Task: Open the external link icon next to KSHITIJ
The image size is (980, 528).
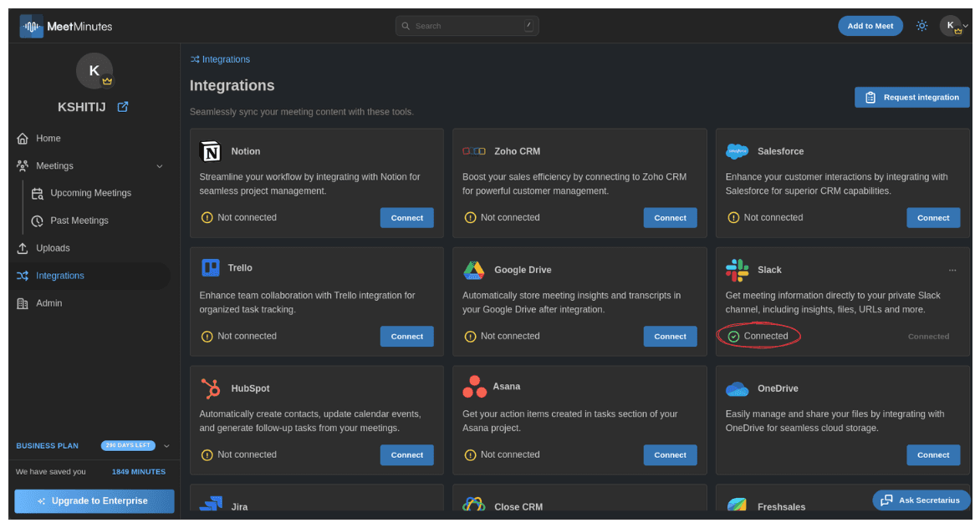Action: [123, 107]
